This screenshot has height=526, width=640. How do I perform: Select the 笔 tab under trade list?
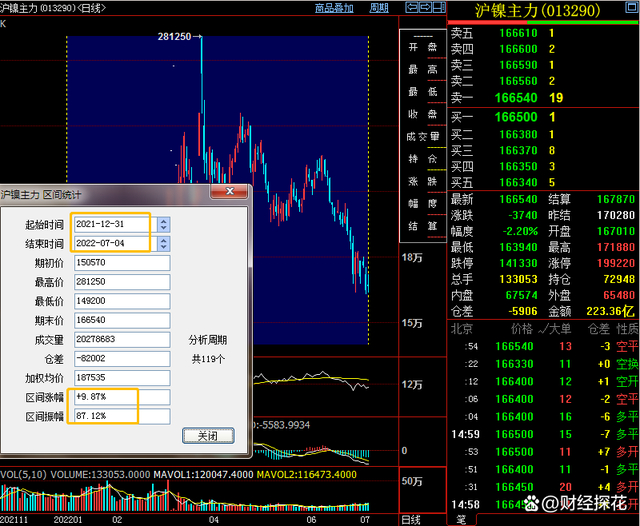(x=461, y=520)
